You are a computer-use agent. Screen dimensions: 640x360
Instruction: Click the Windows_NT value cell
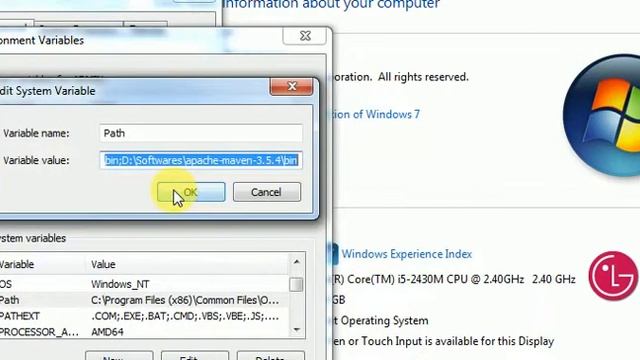point(120,284)
